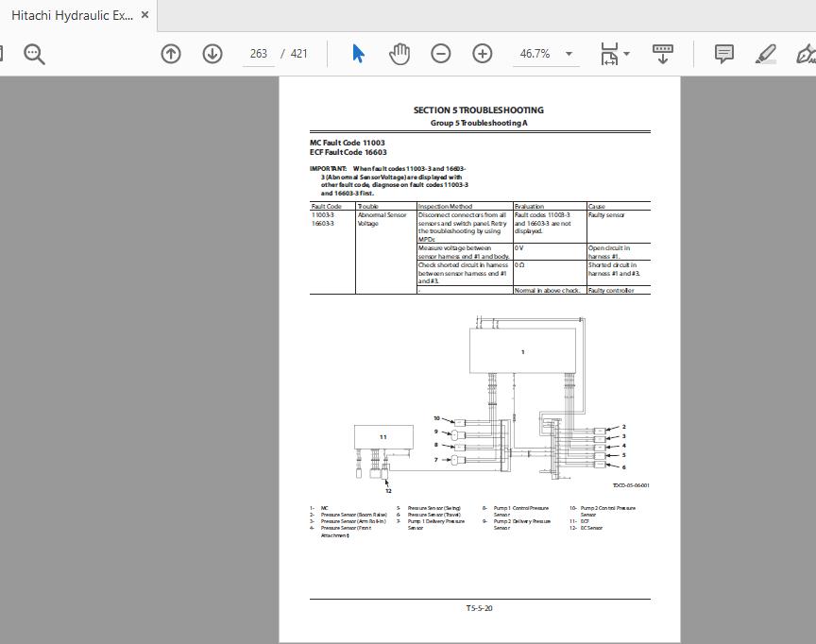
Task: Click the diagram box labeled 1
Action: pos(522,350)
